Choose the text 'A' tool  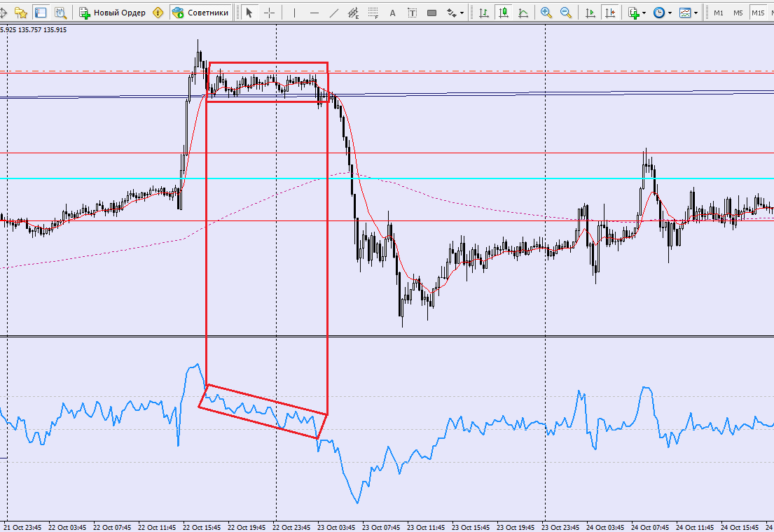tap(392, 13)
